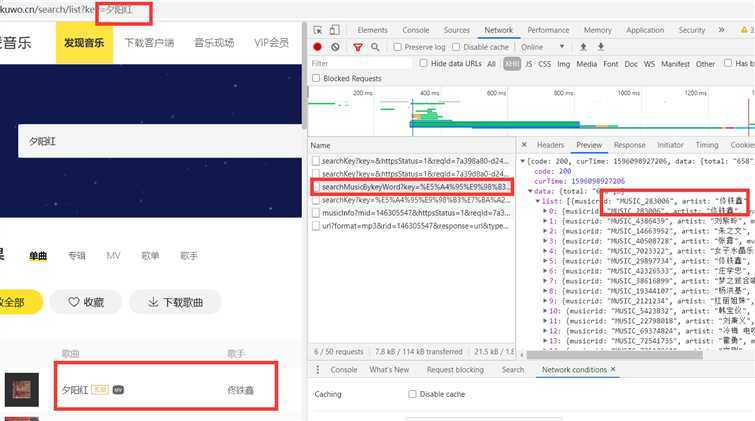Stop recording network log with red button

[317, 47]
